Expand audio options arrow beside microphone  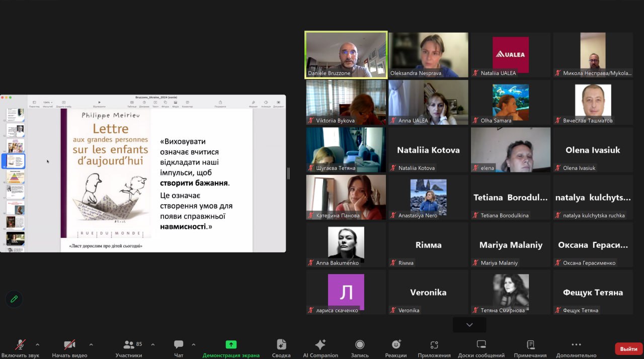pyautogui.click(x=37, y=344)
